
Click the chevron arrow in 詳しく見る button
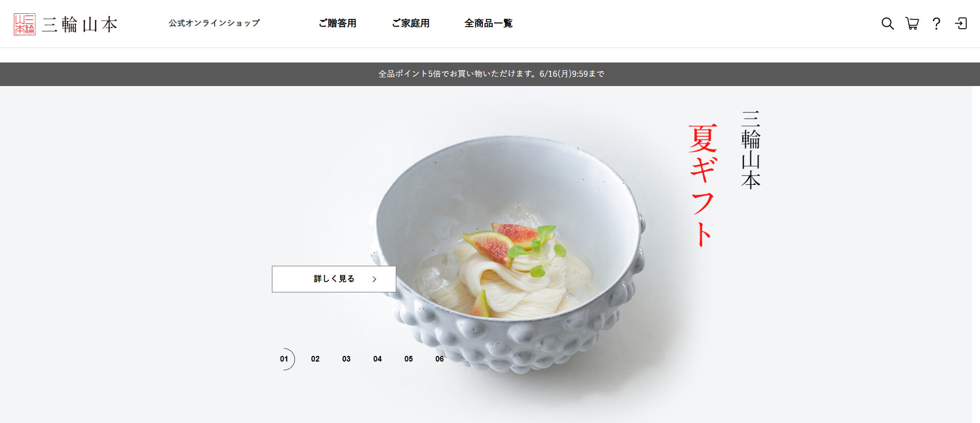click(x=374, y=279)
